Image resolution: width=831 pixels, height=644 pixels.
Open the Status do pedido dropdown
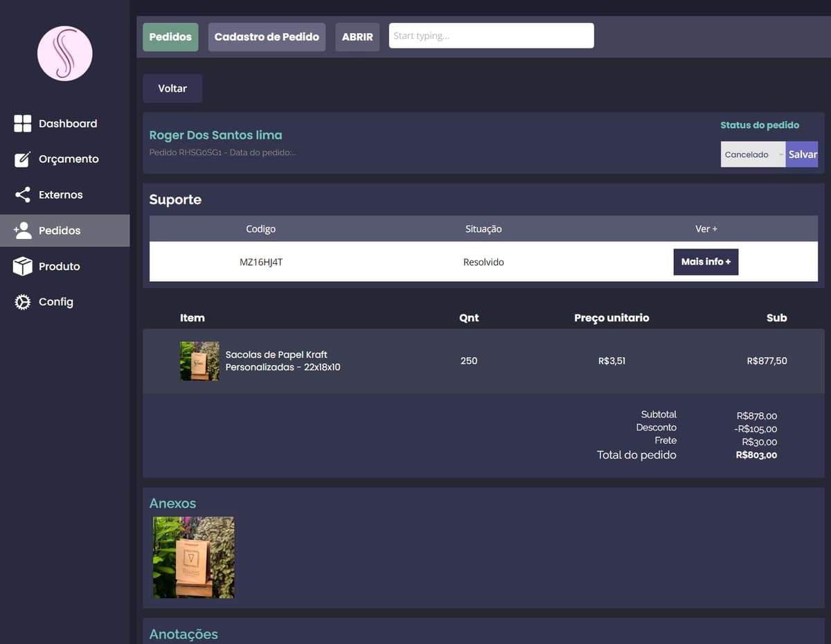(753, 154)
